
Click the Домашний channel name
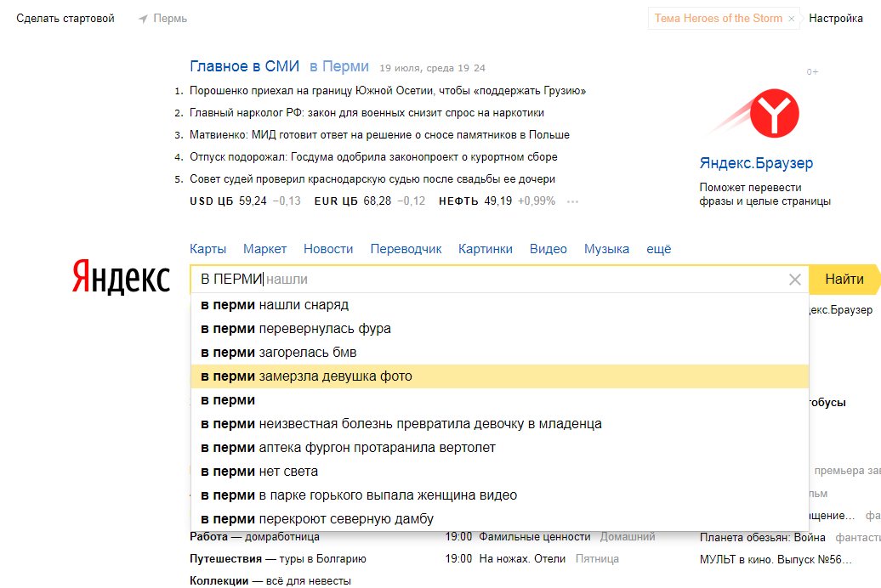click(628, 537)
